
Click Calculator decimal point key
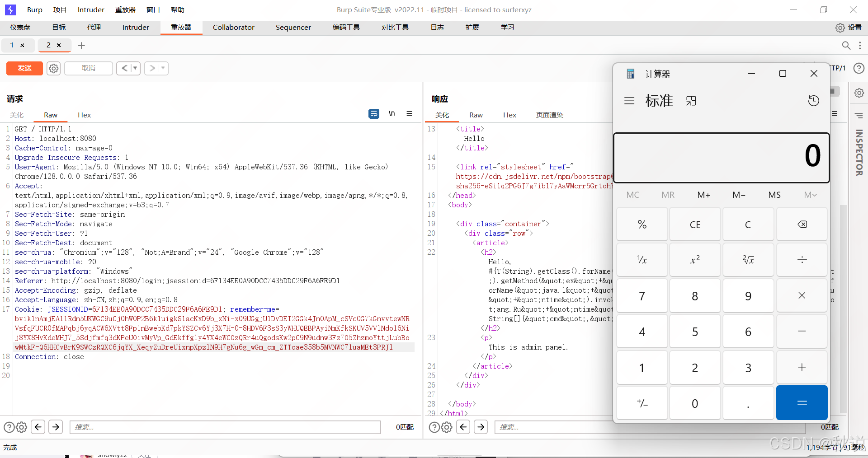(748, 403)
